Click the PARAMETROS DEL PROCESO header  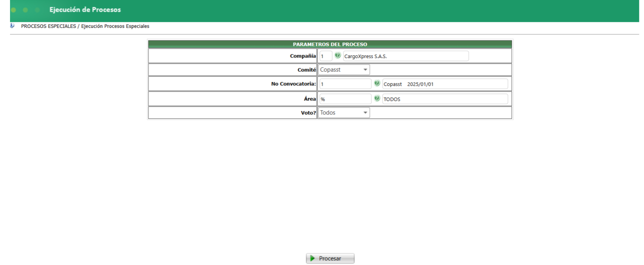coord(330,44)
